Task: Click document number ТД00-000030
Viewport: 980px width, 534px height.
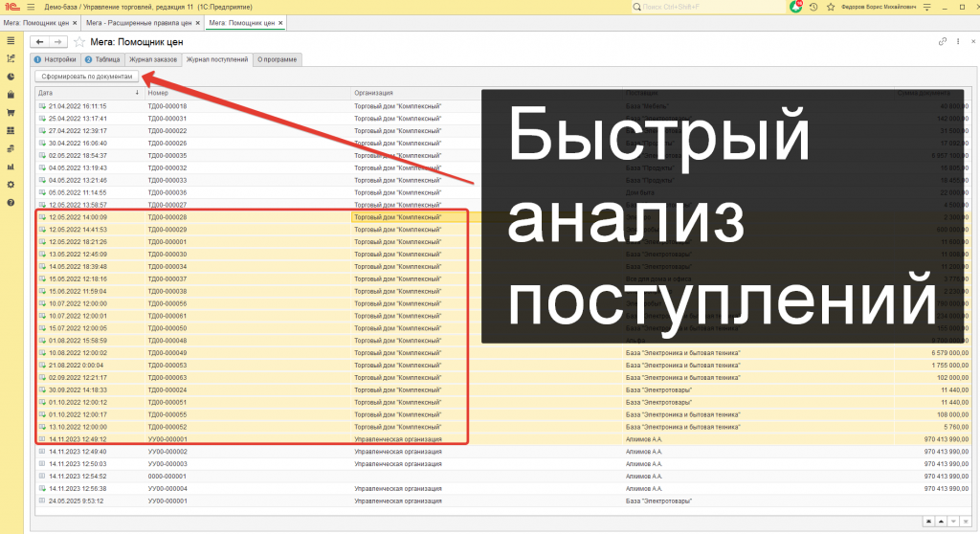Action: click(167, 255)
